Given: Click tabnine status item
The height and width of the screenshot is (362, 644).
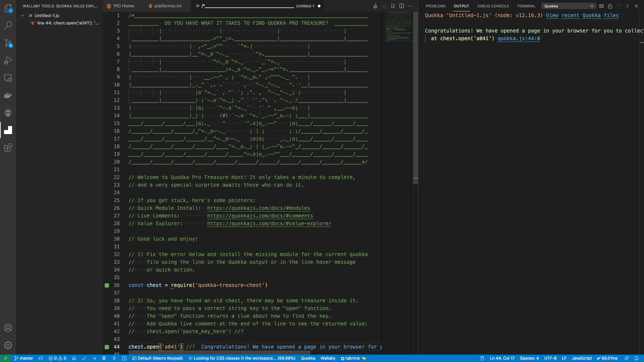Looking at the screenshot, I should 353,358.
